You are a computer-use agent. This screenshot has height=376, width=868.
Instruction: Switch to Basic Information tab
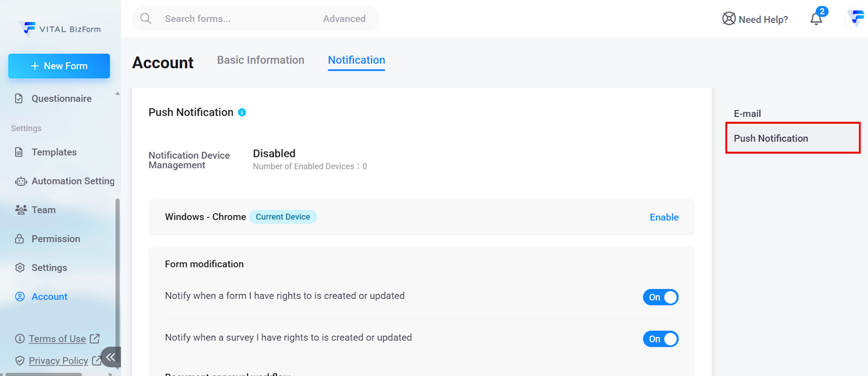pyautogui.click(x=260, y=60)
